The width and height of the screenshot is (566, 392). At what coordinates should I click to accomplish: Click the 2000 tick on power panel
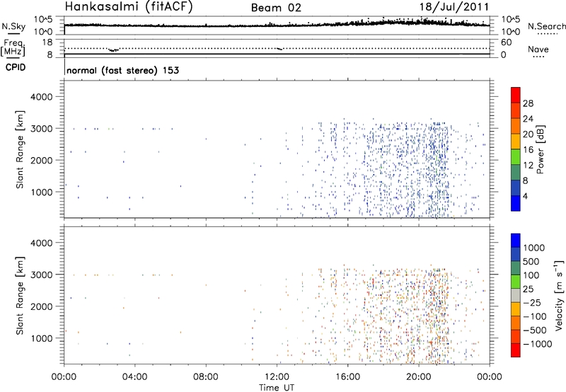[41, 160]
